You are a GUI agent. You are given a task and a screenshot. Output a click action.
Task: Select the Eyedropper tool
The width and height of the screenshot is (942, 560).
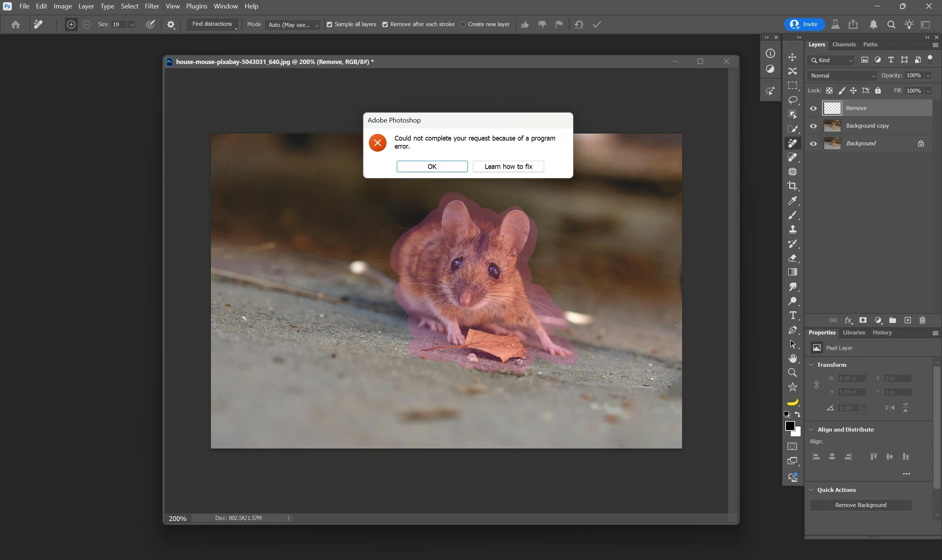[792, 201]
